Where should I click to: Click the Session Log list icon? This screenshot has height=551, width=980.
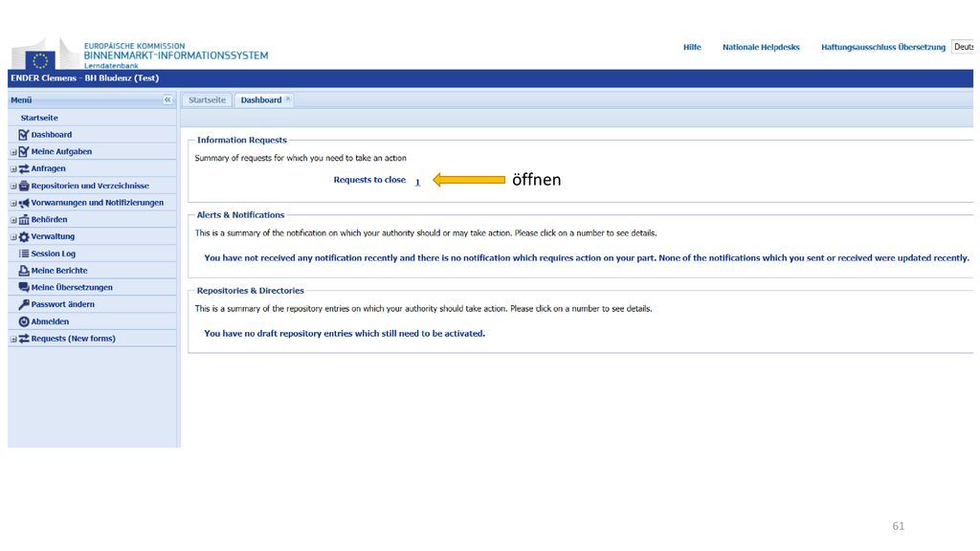pos(24,253)
